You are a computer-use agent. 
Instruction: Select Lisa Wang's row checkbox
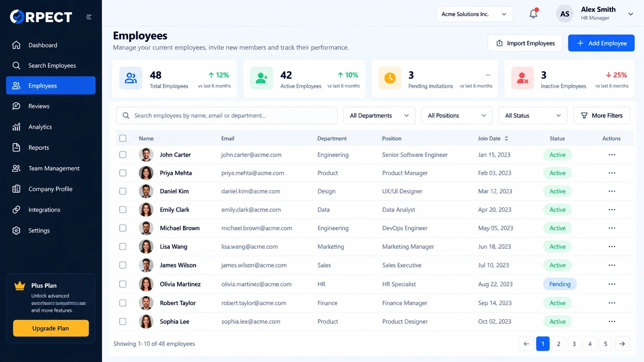[x=123, y=247]
